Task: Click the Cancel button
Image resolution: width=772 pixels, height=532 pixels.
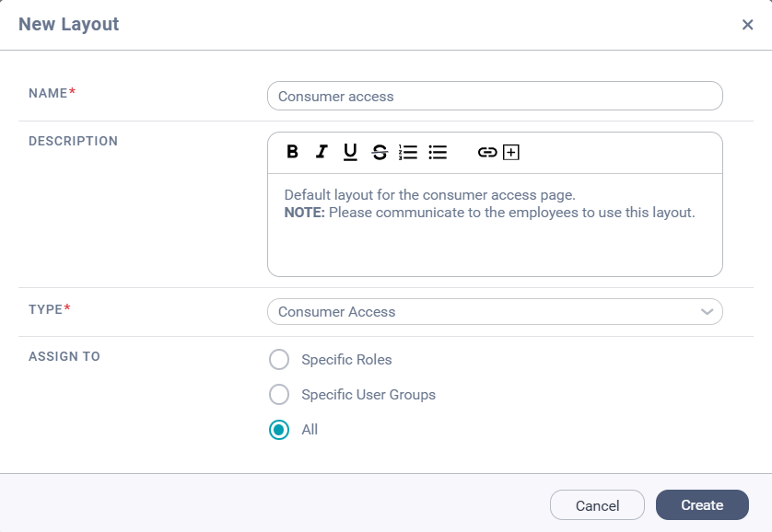Action: (597, 505)
